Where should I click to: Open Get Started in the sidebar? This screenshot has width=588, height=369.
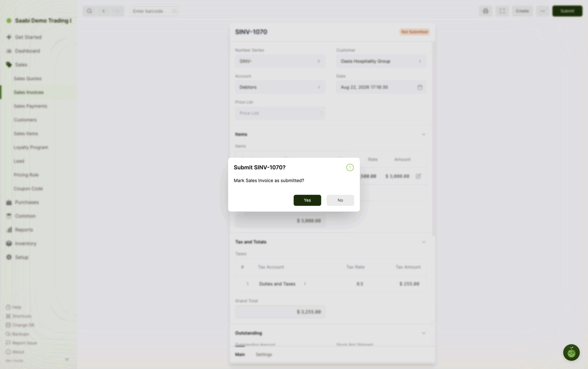pyautogui.click(x=38, y=37)
